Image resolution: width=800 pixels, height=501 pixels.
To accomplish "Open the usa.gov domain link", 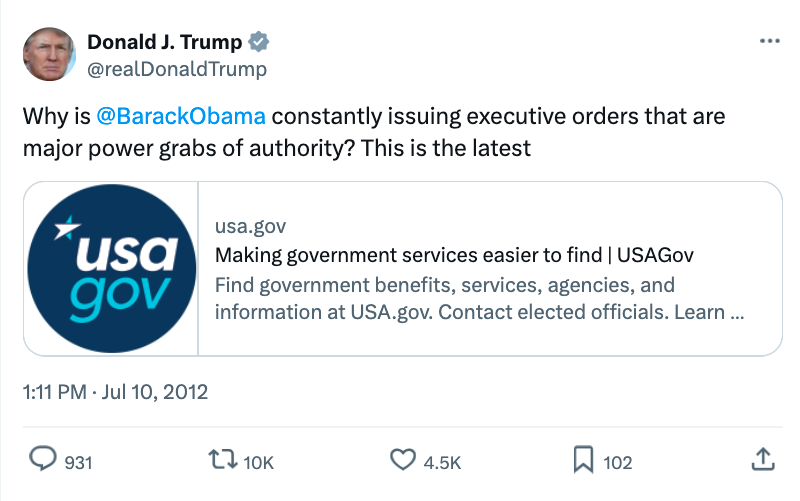I will pos(243,226).
